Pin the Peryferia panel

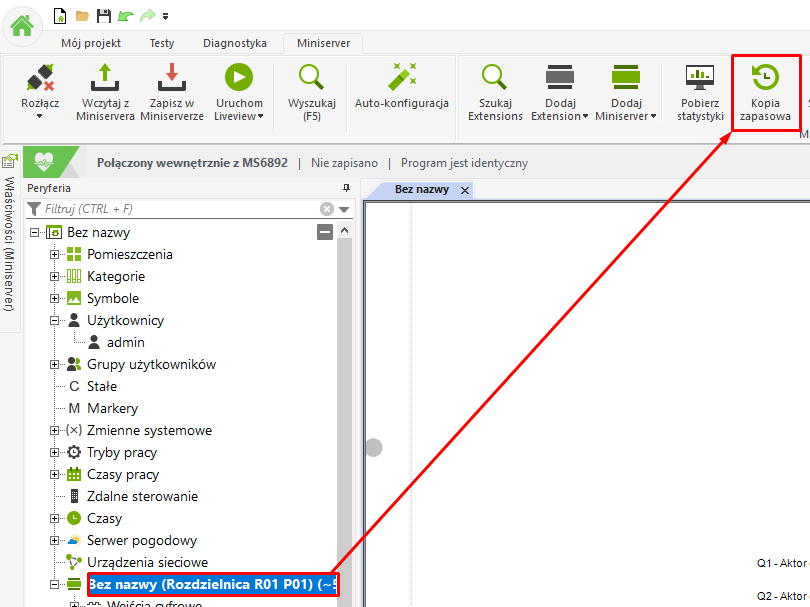(x=346, y=188)
